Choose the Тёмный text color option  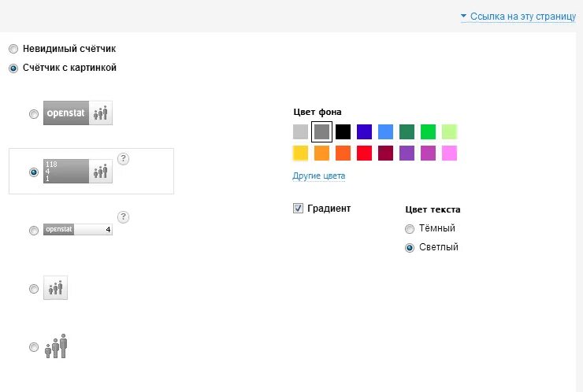pyautogui.click(x=409, y=229)
